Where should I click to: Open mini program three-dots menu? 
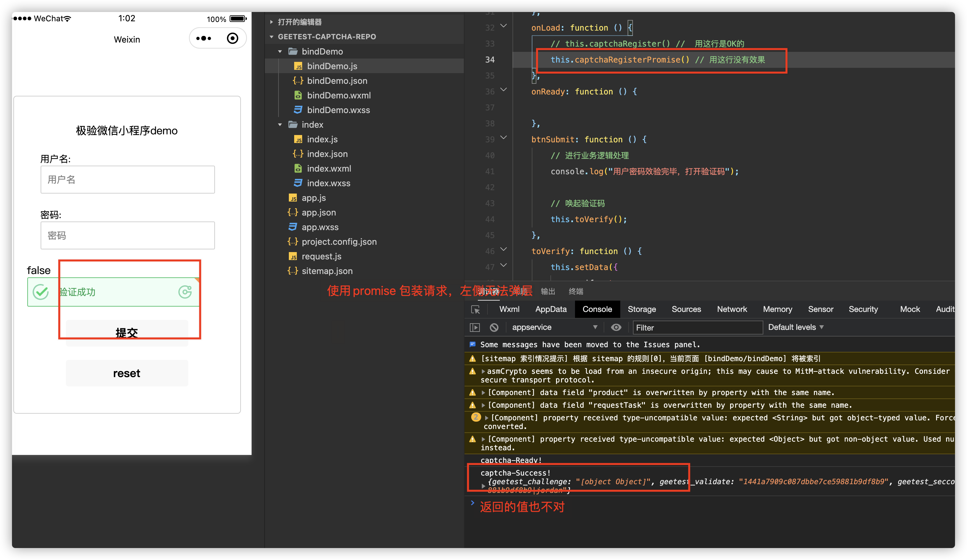pyautogui.click(x=203, y=38)
